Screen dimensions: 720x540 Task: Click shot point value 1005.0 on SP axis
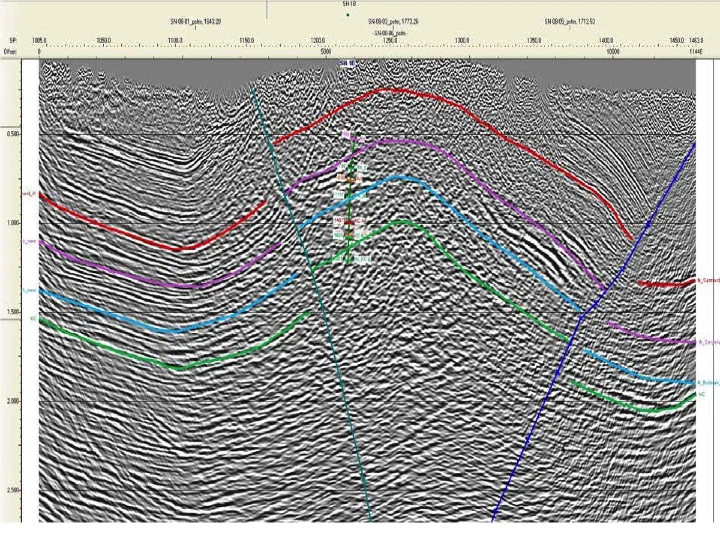[x=39, y=41]
